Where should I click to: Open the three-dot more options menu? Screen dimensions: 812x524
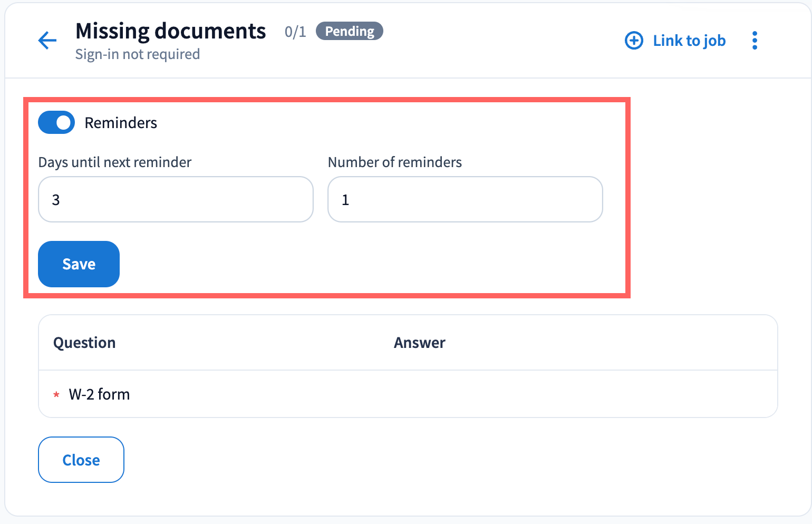point(755,41)
